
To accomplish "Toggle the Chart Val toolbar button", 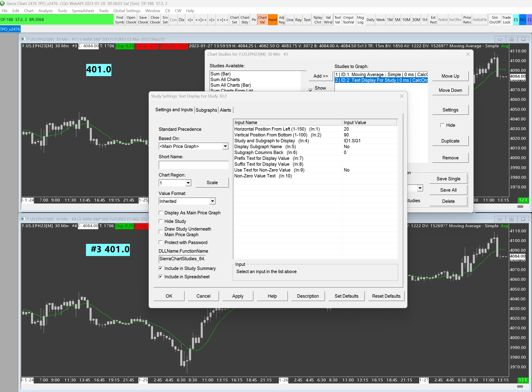I will point(262,20).
